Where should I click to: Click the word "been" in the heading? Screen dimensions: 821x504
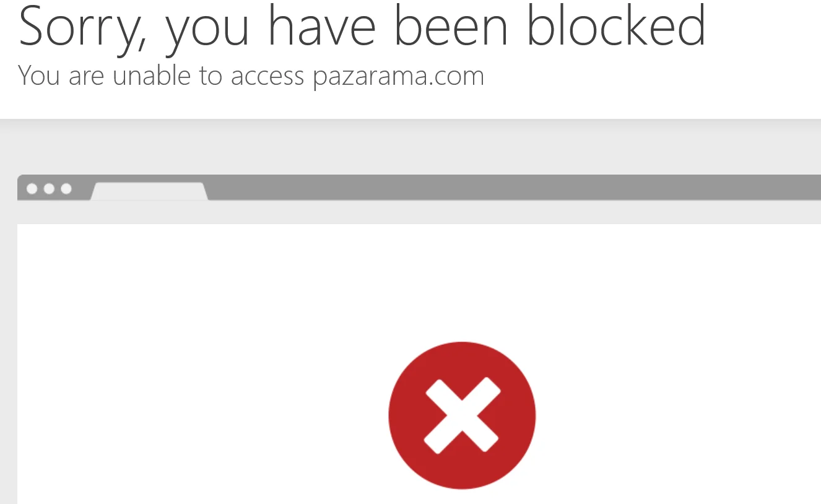450,25
